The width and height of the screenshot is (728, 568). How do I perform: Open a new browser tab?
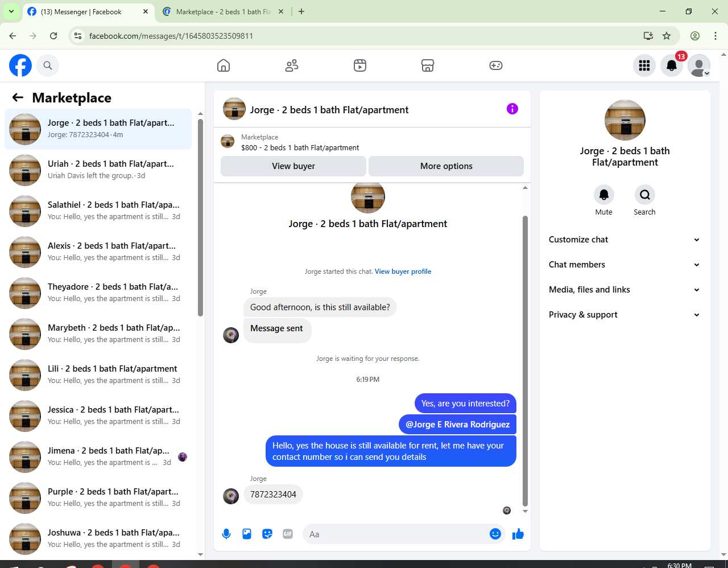click(301, 11)
